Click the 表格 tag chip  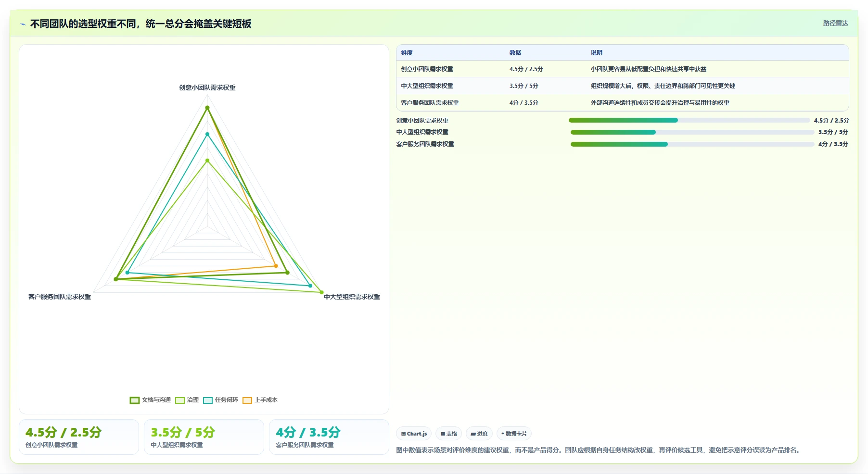(x=448, y=434)
